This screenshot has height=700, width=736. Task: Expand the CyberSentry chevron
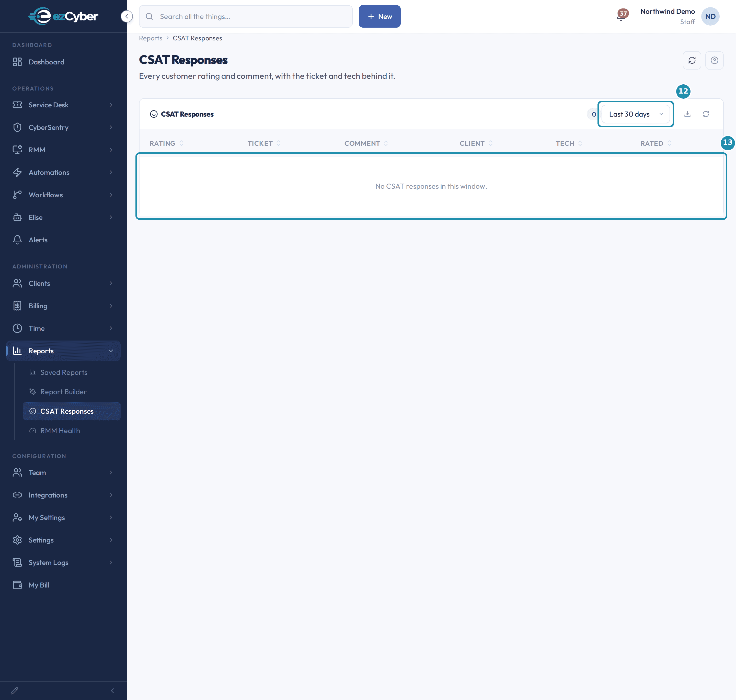pos(111,127)
